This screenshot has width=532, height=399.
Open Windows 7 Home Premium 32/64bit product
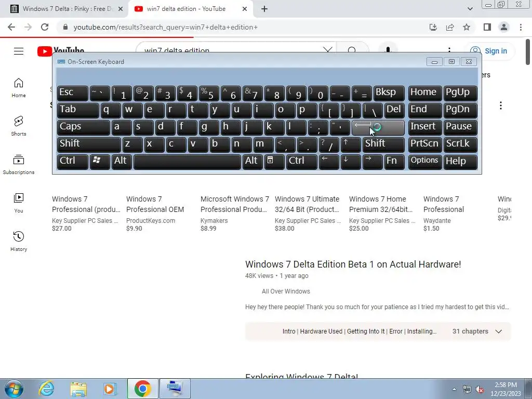[x=381, y=204]
